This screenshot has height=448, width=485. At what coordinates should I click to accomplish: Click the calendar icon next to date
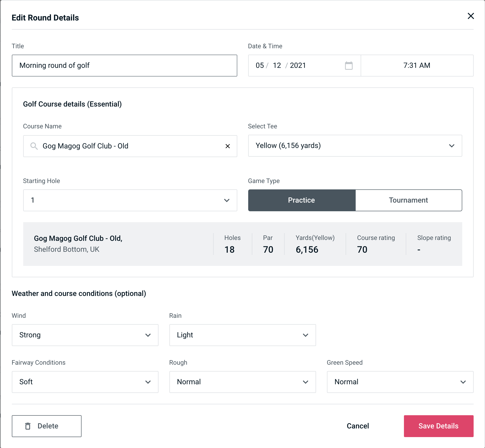[349, 66]
